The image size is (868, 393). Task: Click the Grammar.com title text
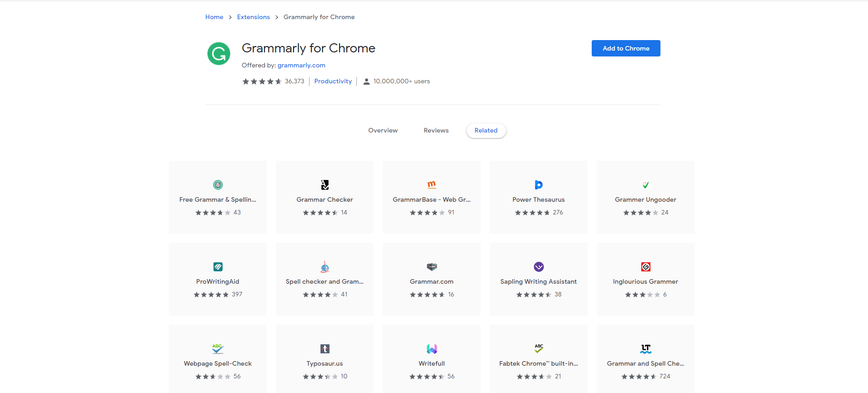[x=431, y=281]
